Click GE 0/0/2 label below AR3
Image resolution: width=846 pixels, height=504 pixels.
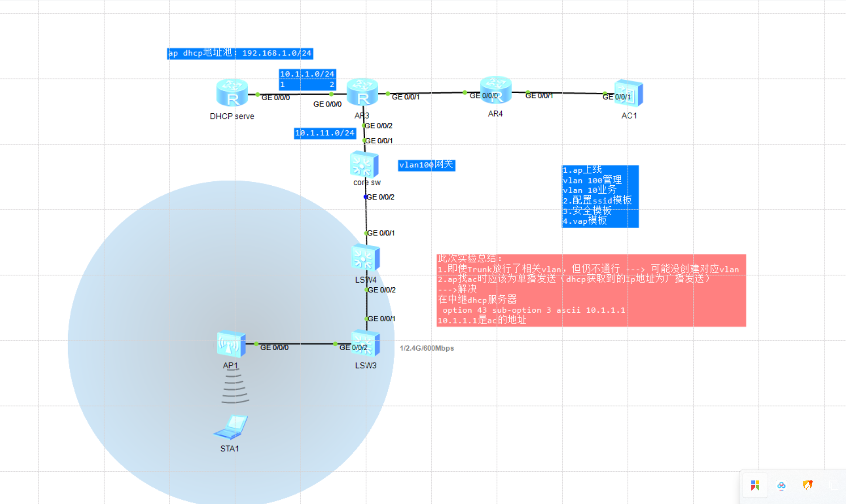(x=379, y=126)
